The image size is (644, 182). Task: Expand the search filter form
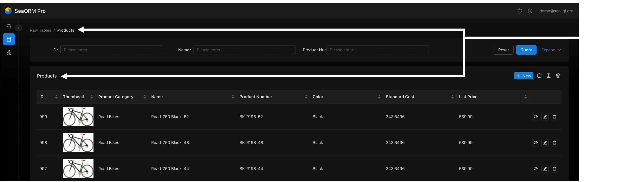(x=551, y=50)
